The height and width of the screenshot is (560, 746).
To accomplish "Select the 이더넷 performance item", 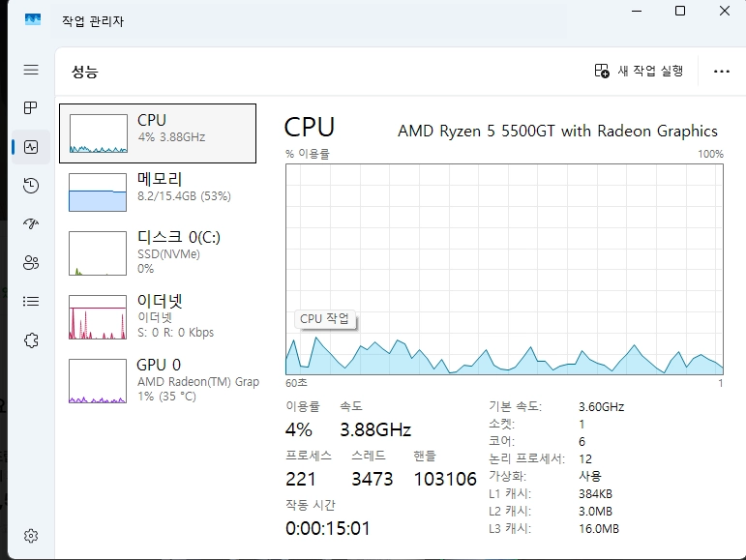I will 158,316.
